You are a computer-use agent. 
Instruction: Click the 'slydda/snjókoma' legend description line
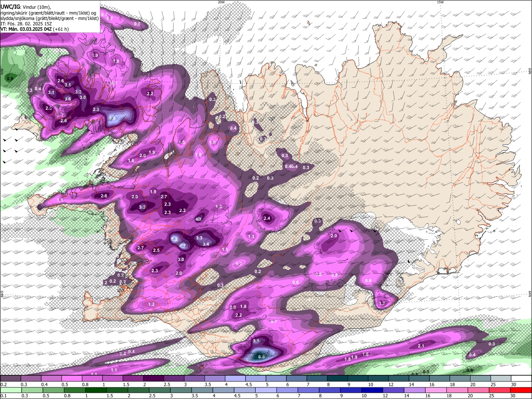tap(49, 18)
